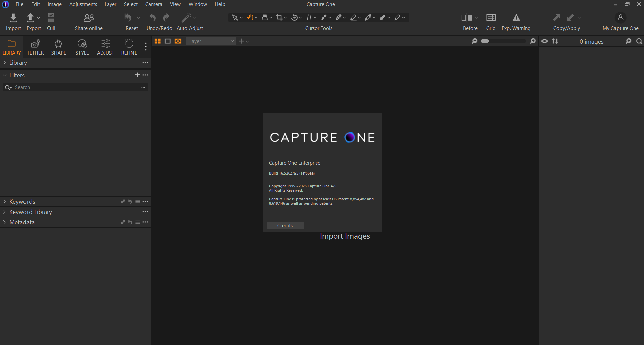Switch to the TETHER tool tab
This screenshot has width=644, height=345.
tap(35, 47)
